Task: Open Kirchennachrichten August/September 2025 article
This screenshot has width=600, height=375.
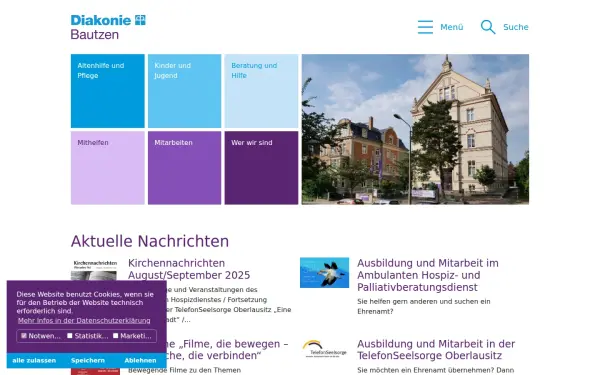Action: click(189, 269)
